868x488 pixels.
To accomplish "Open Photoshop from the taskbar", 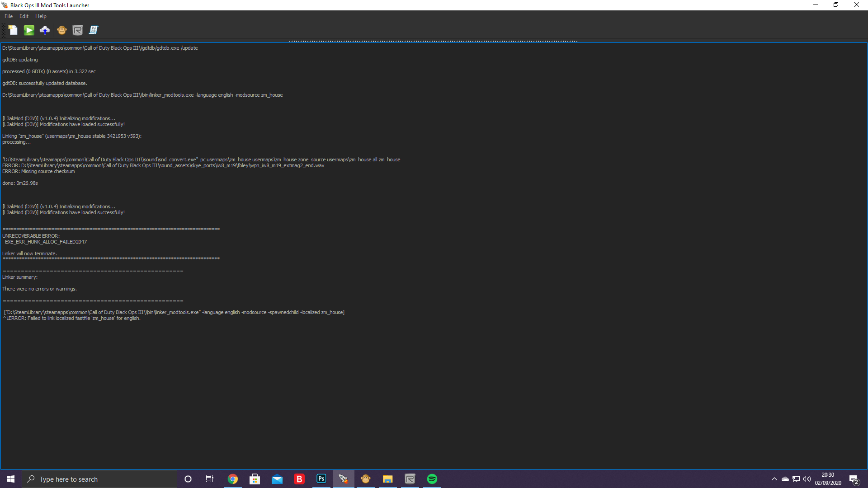I will [321, 479].
